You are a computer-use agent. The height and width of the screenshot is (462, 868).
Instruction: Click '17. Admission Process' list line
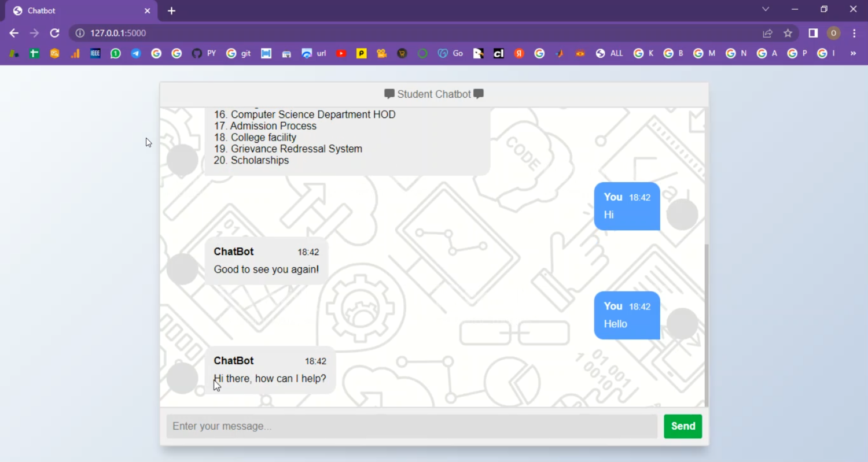[265, 126]
